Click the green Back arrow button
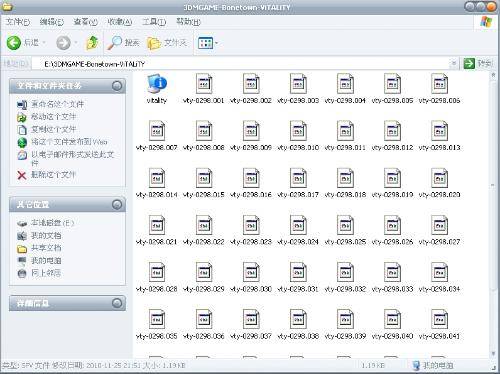500x374 pixels. tap(14, 43)
